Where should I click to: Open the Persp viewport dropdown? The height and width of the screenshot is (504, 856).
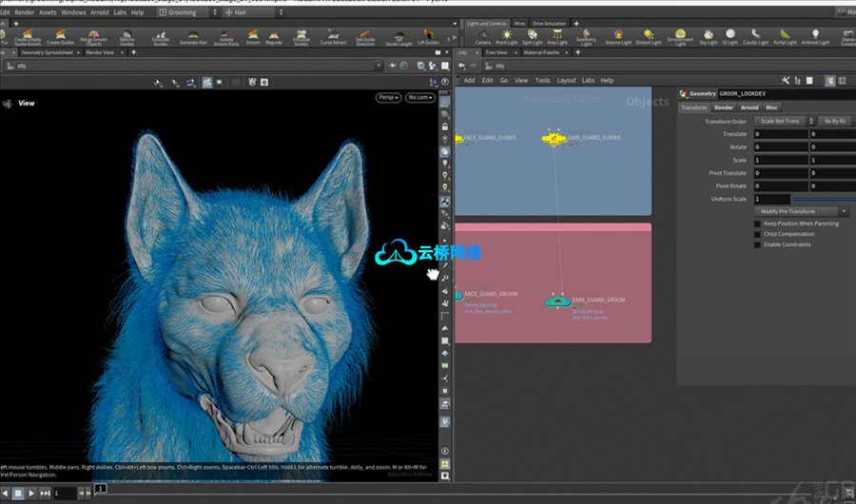(x=387, y=97)
